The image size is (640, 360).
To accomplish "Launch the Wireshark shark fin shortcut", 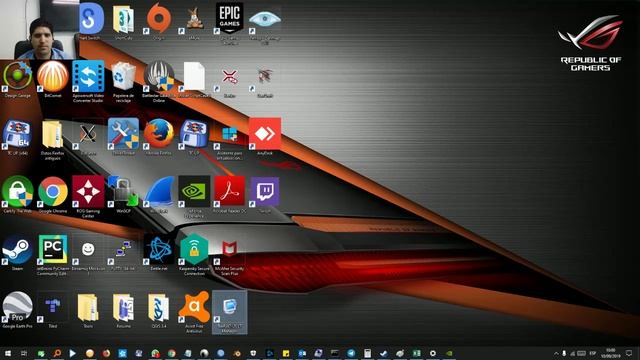I will (x=159, y=192).
